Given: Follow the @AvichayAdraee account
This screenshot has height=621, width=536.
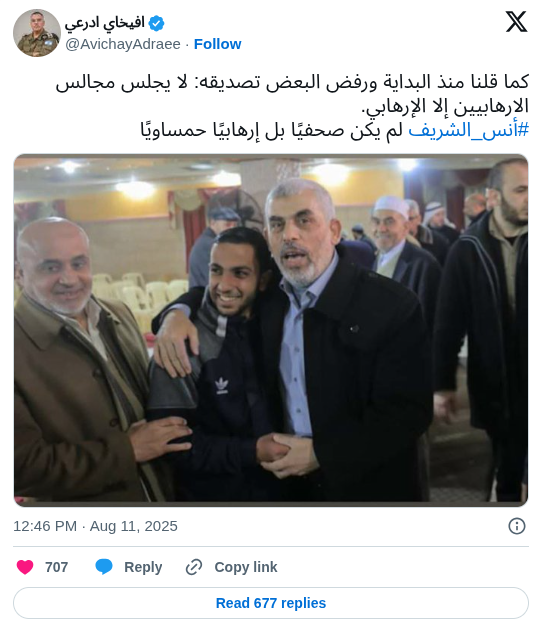Looking at the screenshot, I should [217, 44].
